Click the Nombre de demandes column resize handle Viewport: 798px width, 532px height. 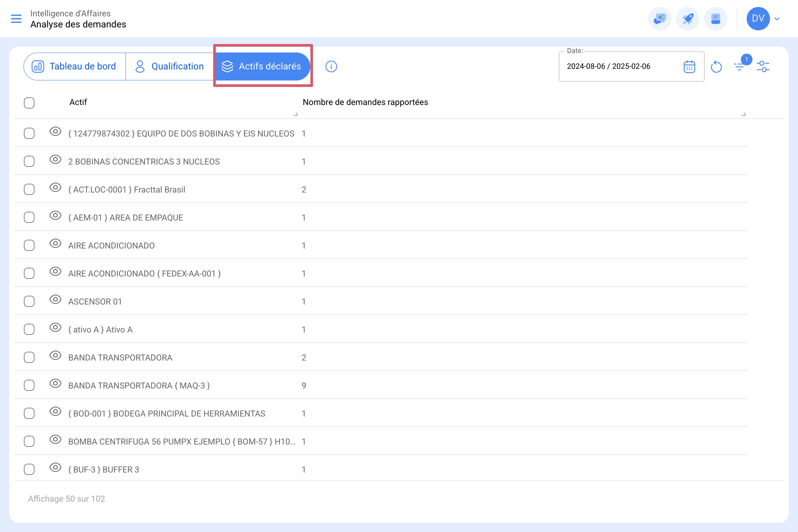pos(744,114)
